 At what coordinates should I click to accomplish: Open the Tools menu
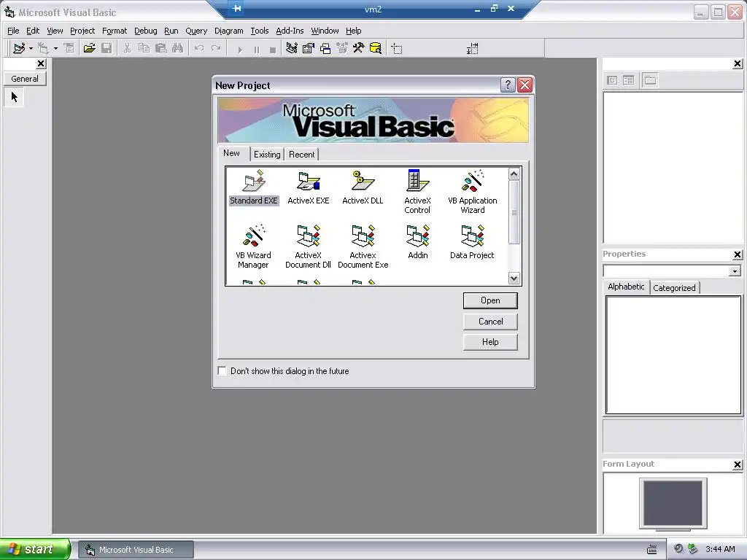coord(260,31)
